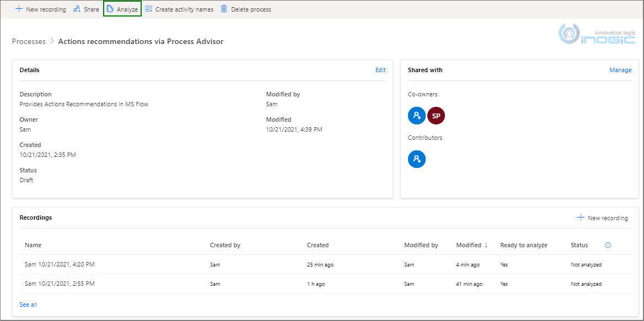
Task: Click the Status column info icon
Action: click(x=608, y=245)
